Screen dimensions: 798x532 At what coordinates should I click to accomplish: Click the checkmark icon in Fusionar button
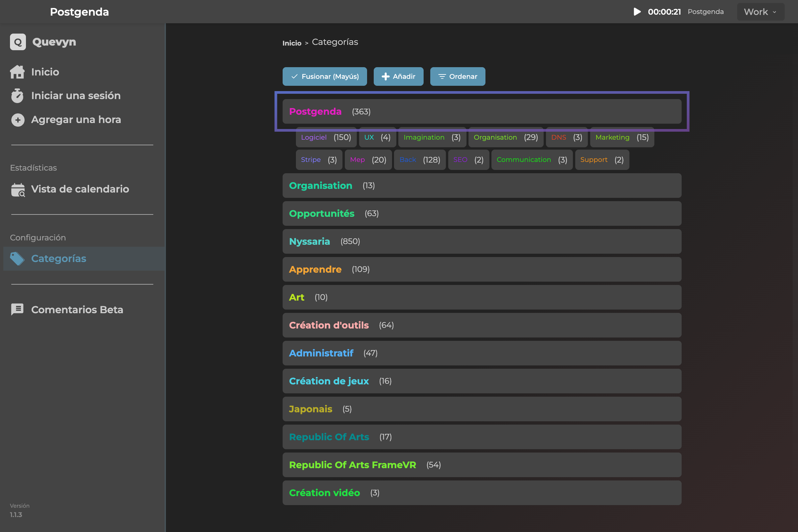point(295,76)
